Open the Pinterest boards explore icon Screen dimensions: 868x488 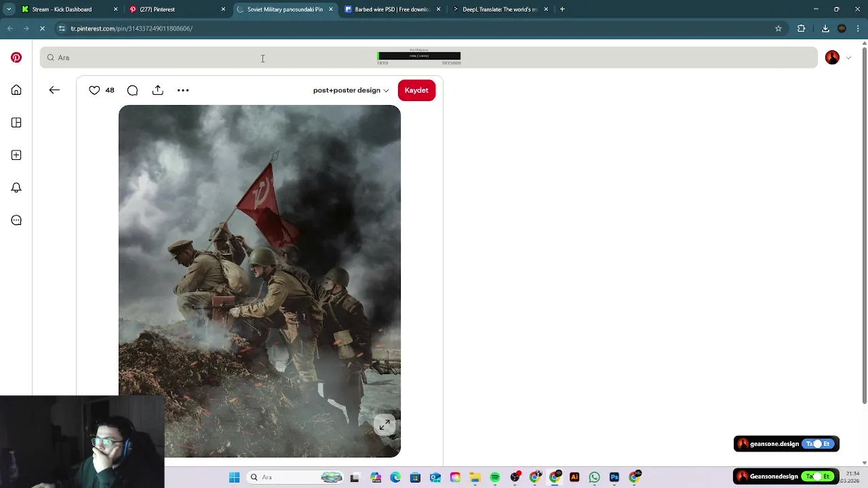coord(16,123)
